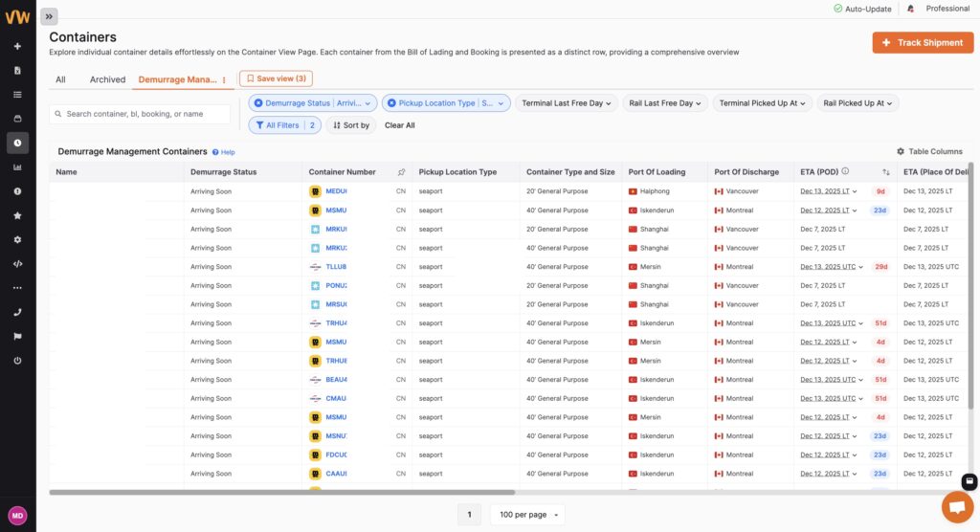
Task: Open the orange chat bubble widget
Action: [957, 506]
